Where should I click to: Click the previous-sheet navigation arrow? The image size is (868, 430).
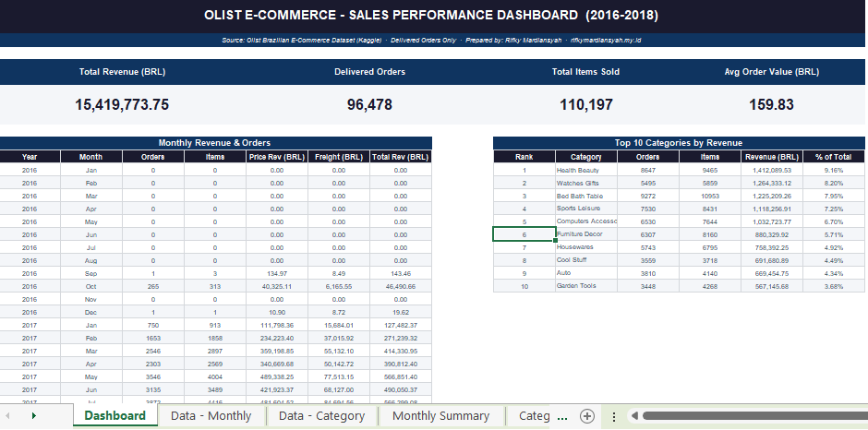pos(7,415)
